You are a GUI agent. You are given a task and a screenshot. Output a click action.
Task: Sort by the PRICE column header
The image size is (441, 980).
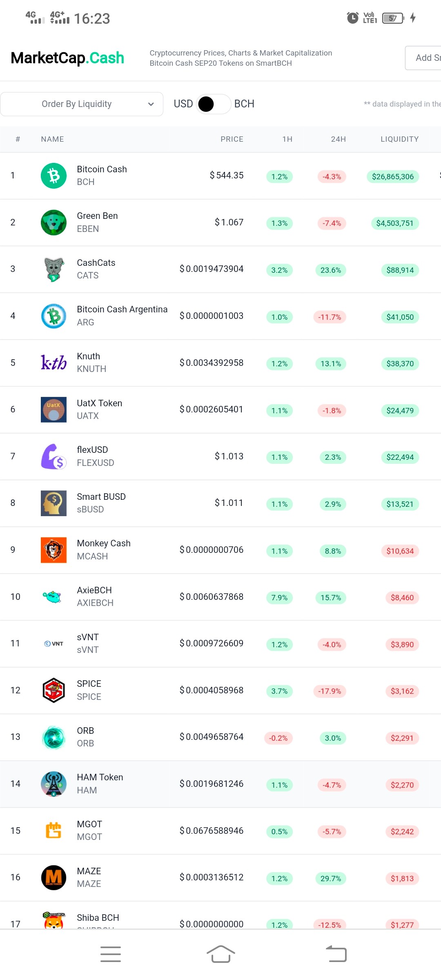232,139
